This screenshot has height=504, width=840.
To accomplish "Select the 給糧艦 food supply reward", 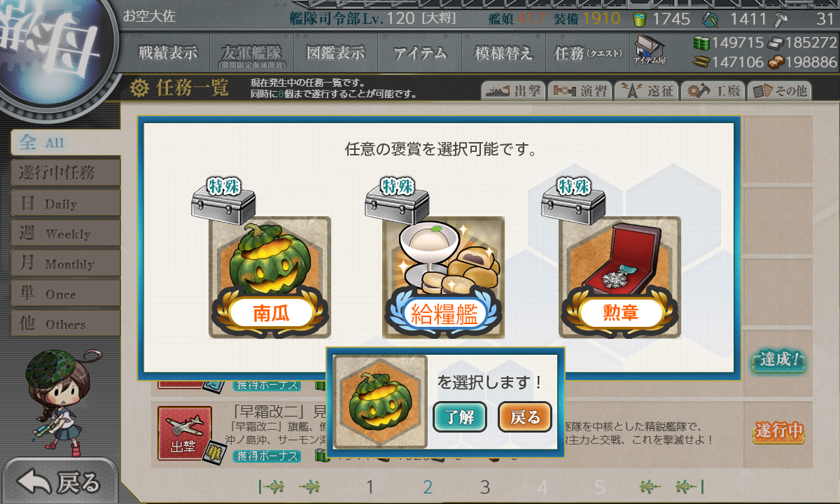I will [444, 277].
